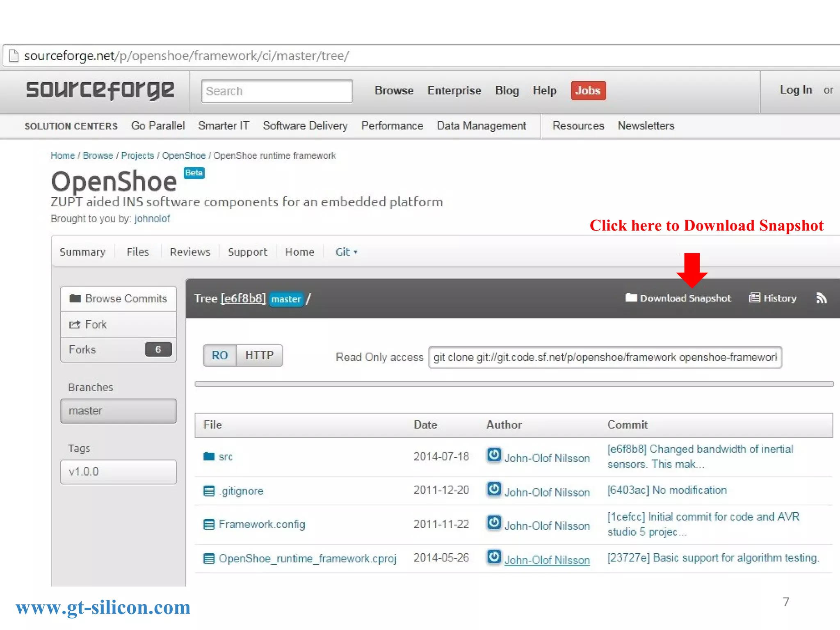The height and width of the screenshot is (630, 840).
Task: Click the src folder icon
Action: tap(209, 456)
